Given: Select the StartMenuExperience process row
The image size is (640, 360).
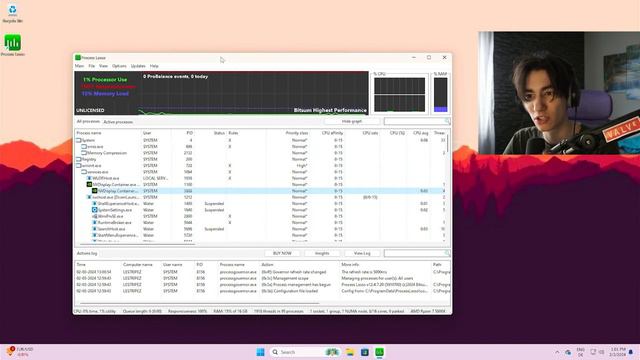Looking at the screenshot, I should pos(260,235).
